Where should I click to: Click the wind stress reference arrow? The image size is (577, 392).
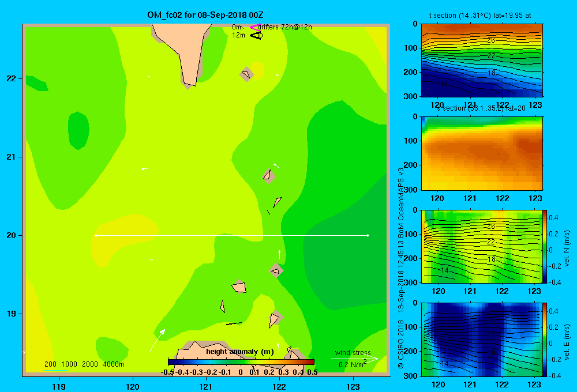coord(355,359)
